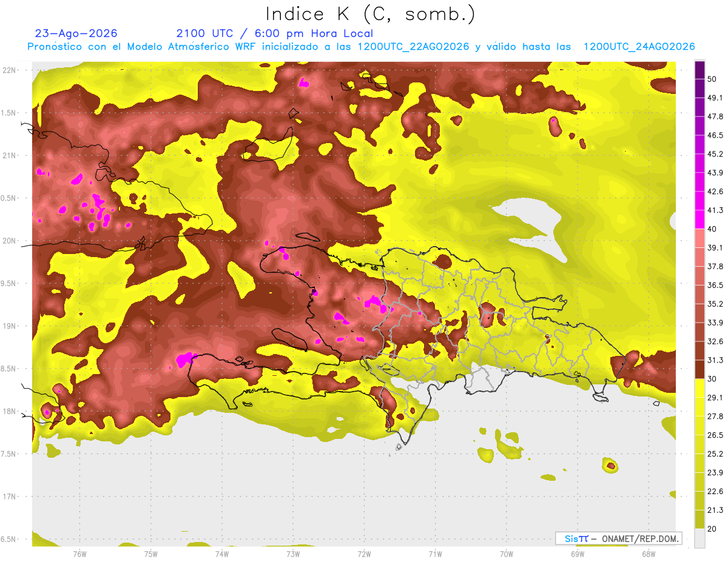
Task: Click the grey swatch below 20
Action: point(699,538)
